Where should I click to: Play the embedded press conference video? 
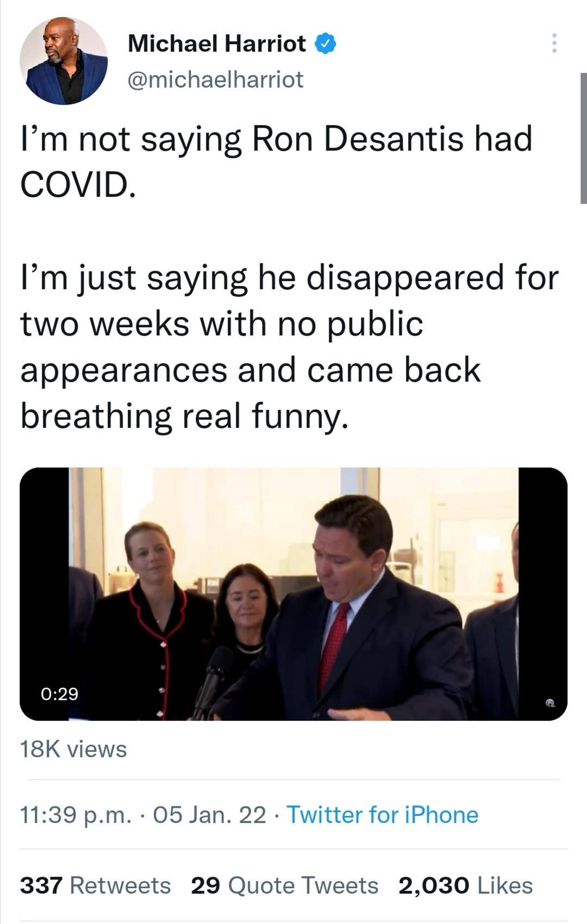click(x=293, y=594)
